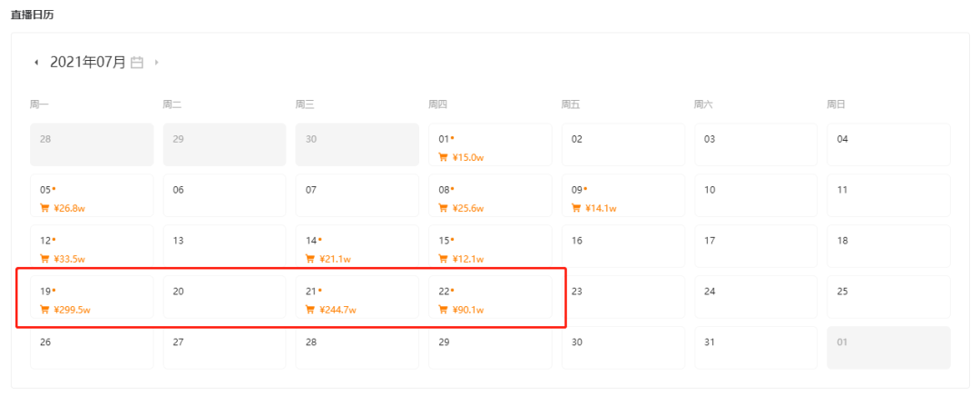Viewport: 980px width, 397px height.
Task: Select the empty date cell 20
Action: (224, 297)
